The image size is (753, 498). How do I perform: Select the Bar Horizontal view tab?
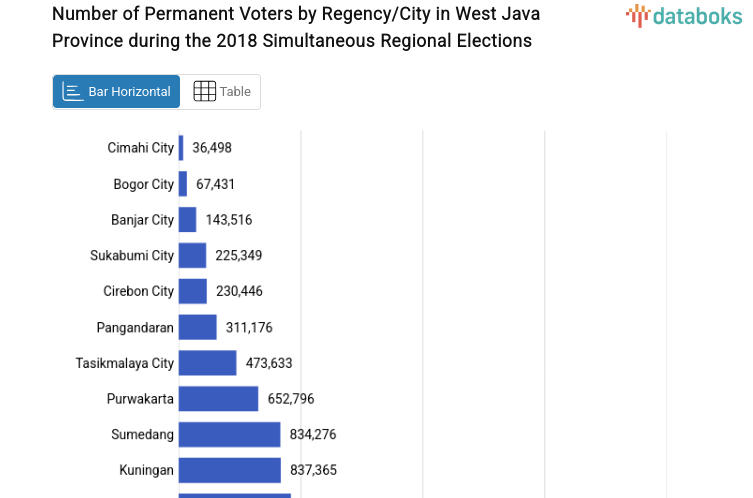pos(117,91)
